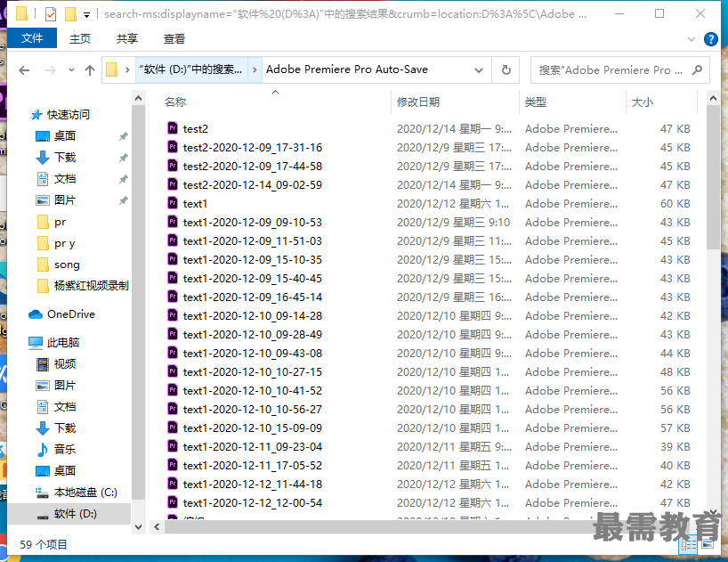Click the search results breadcrumb segment
The image size is (728, 562).
point(190,69)
